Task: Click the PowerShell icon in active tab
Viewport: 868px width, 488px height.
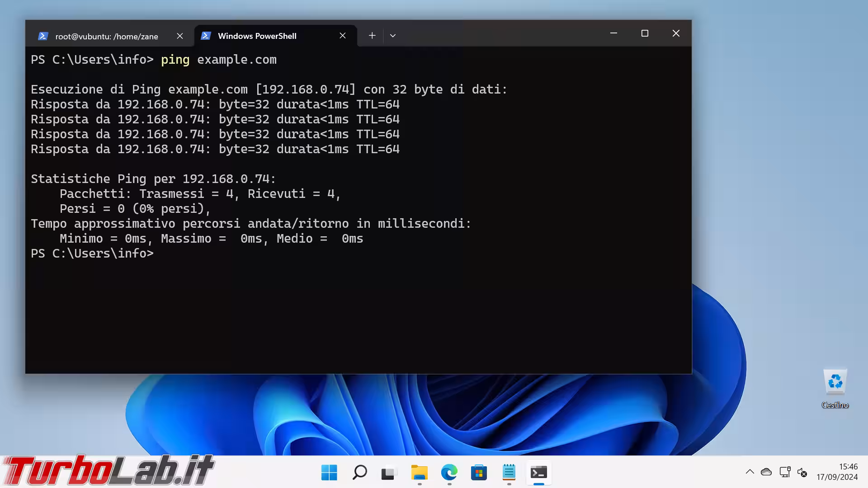Action: [x=206, y=36]
